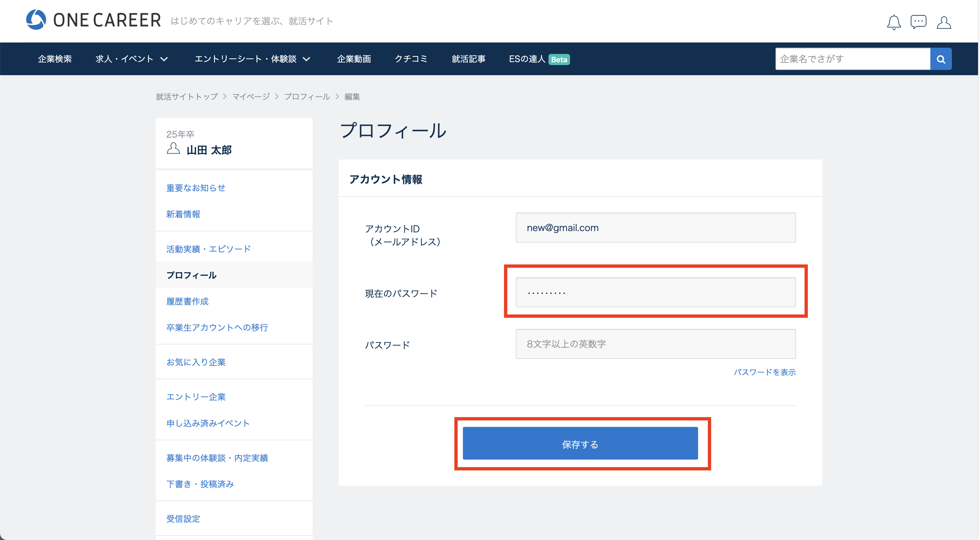Click the 保存する save button
Screen dimensions: 980x540
point(580,443)
